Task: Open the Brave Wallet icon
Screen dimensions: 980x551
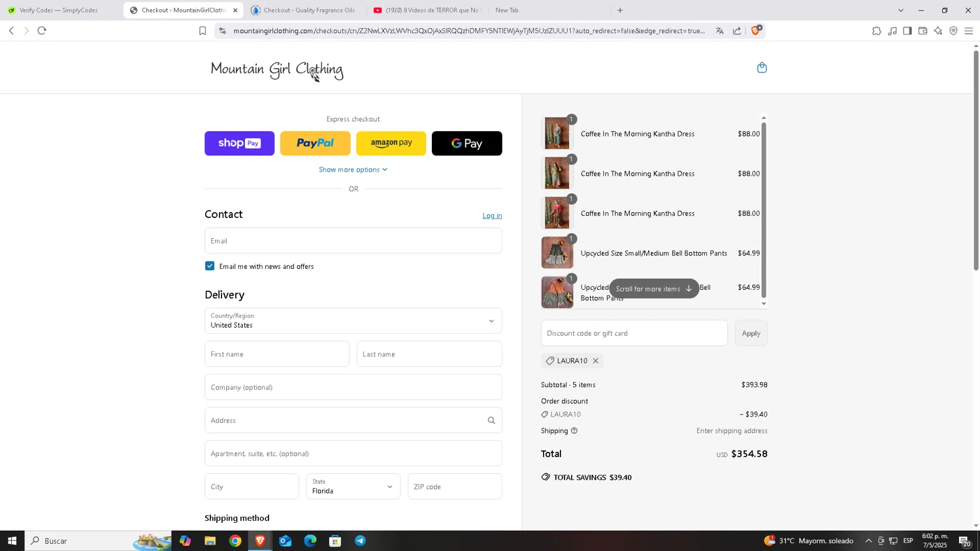Action: click(x=923, y=31)
